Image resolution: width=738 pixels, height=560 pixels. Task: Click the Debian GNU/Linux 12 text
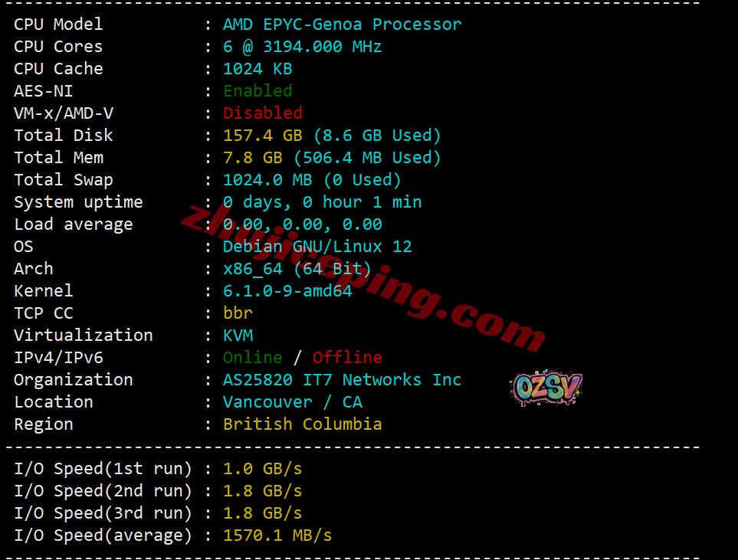point(317,247)
